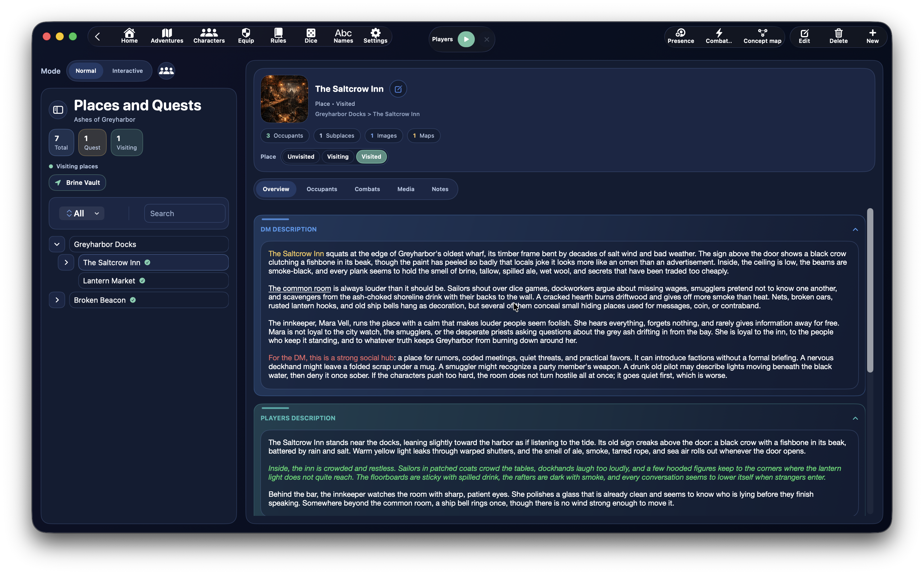Viewport: 924px width, 575px height.
Task: Open the Dice roller icon
Action: click(x=310, y=36)
